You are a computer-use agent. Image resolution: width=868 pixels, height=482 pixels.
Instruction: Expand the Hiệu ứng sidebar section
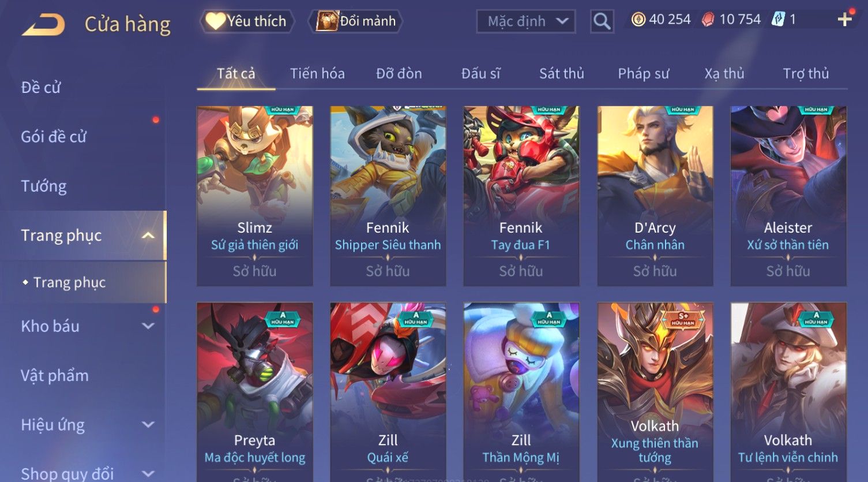148,425
